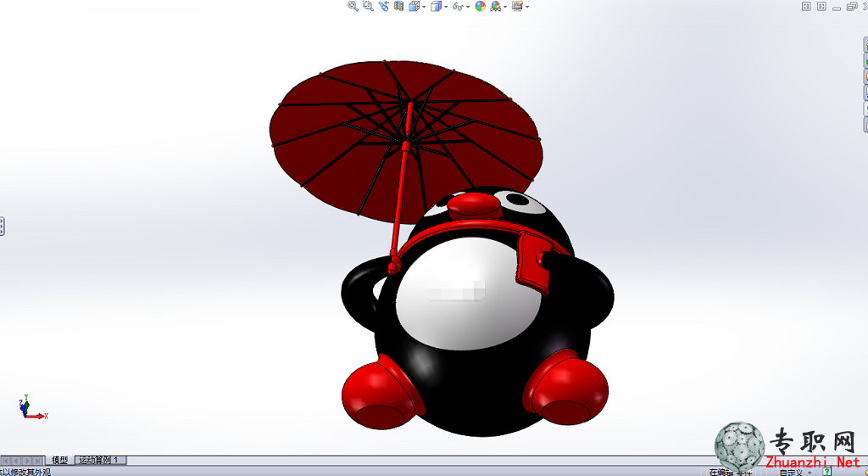
Task: Select the penguin's red beak
Action: tap(475, 205)
